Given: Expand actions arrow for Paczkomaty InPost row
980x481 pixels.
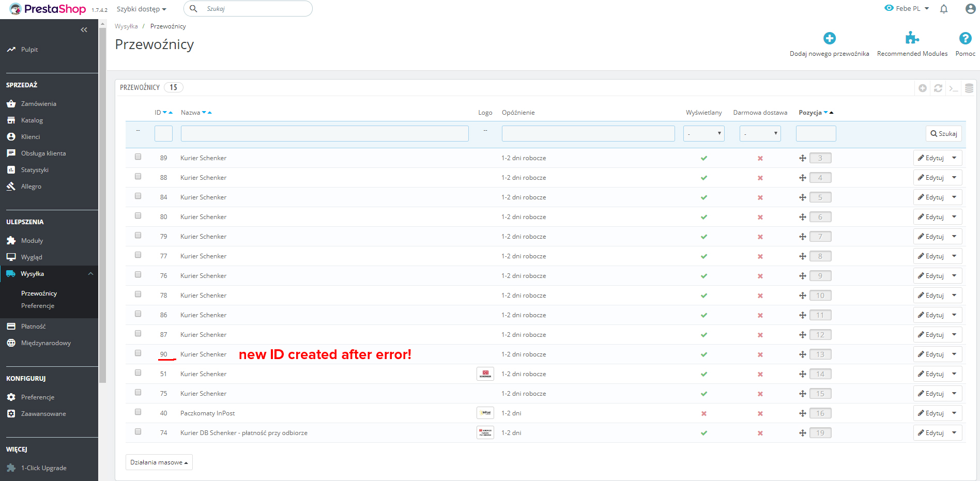Looking at the screenshot, I should [x=954, y=413].
